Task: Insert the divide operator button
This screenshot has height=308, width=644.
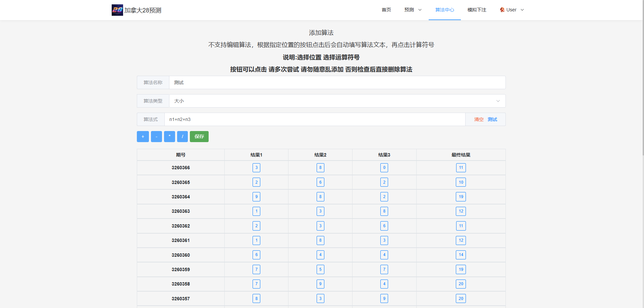Action: pos(182,136)
